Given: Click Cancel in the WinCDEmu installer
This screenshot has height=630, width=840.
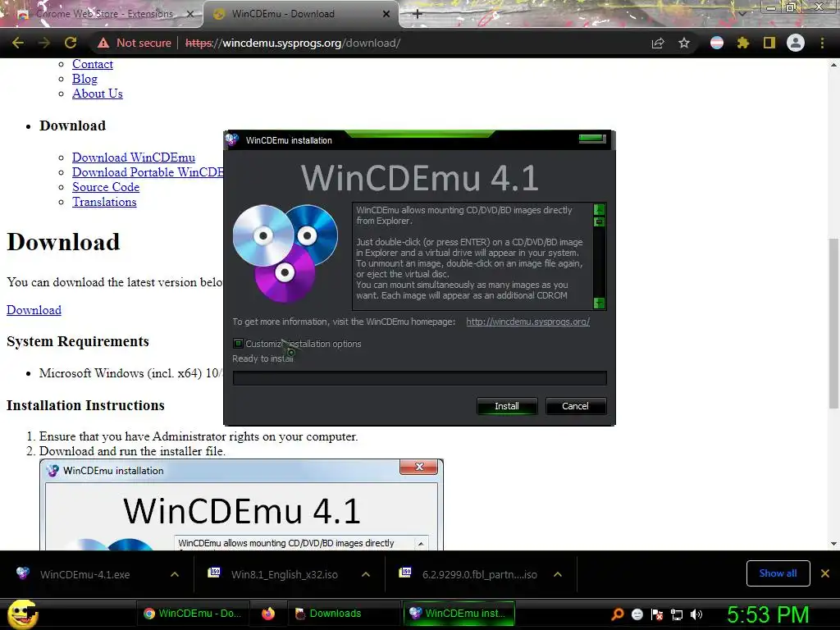Looking at the screenshot, I should [x=575, y=406].
